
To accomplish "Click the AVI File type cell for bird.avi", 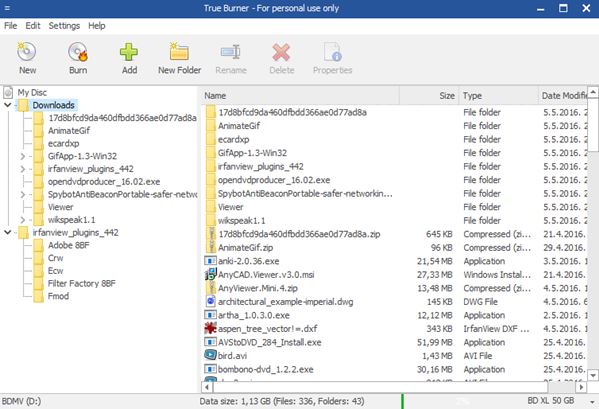I will tap(478, 356).
